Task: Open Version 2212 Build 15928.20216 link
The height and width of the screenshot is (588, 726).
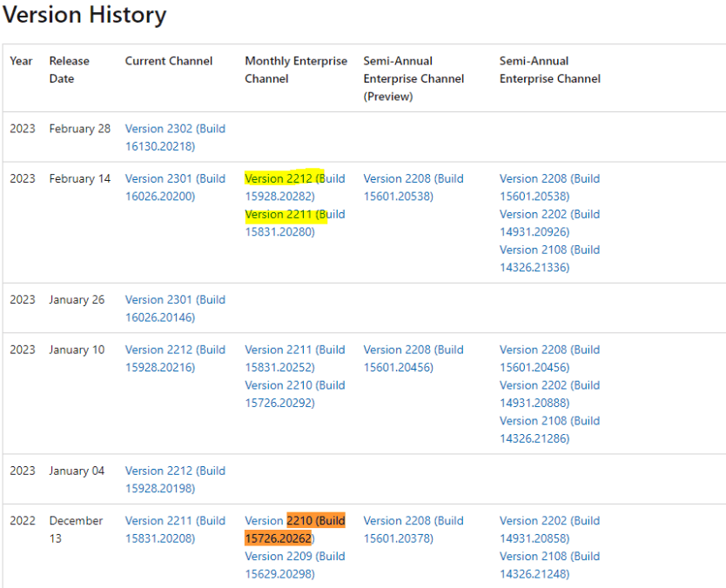Action: 175,358
